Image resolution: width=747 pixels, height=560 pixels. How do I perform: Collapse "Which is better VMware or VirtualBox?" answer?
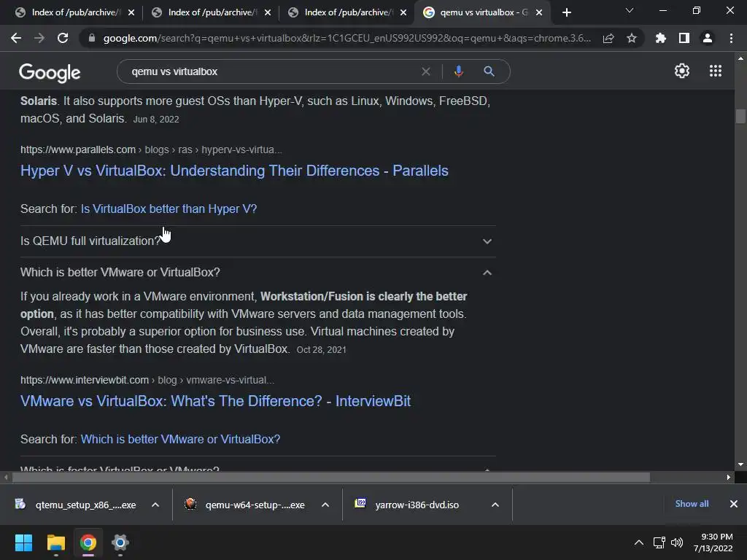click(258, 273)
